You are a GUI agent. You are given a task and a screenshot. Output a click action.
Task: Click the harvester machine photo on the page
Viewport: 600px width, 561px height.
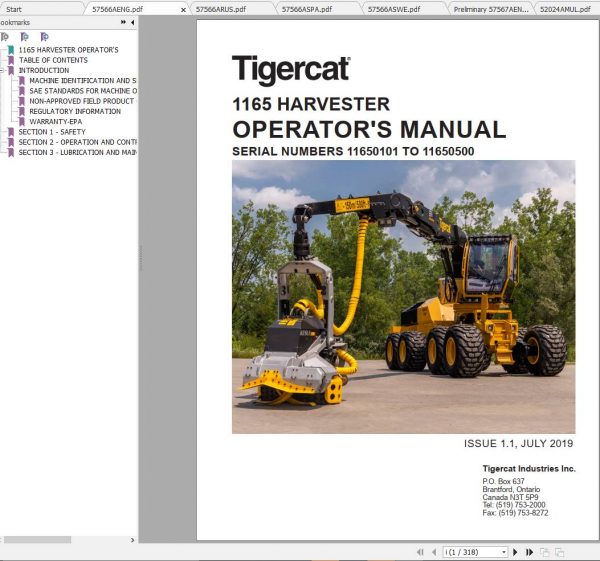(403, 297)
